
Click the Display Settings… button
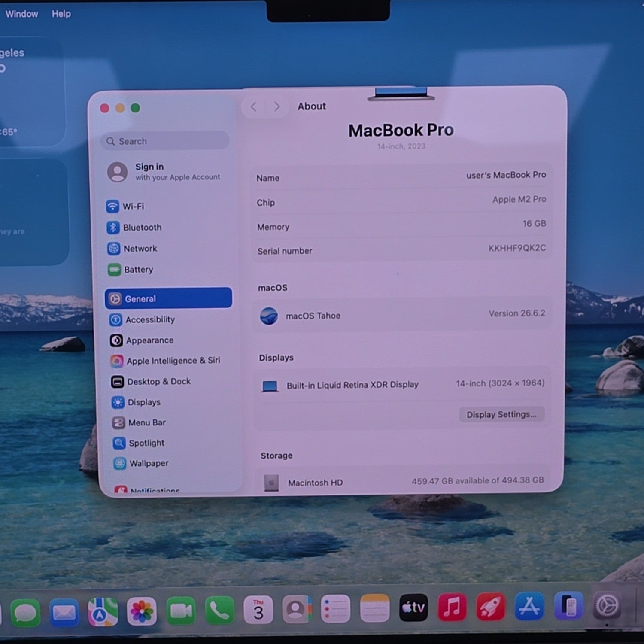click(501, 414)
